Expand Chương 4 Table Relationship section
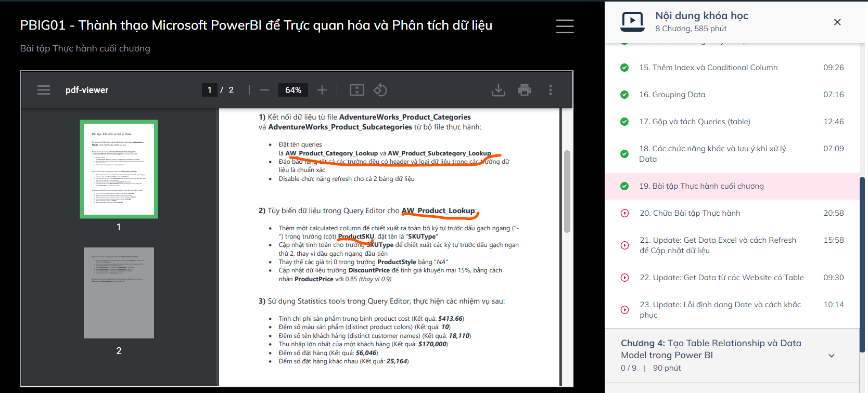The width and height of the screenshot is (868, 393). pyautogui.click(x=832, y=356)
